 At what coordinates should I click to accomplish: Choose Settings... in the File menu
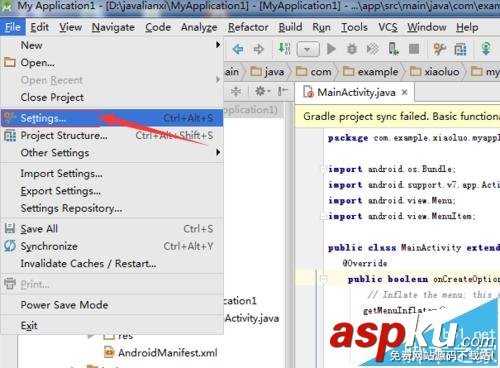[112, 118]
